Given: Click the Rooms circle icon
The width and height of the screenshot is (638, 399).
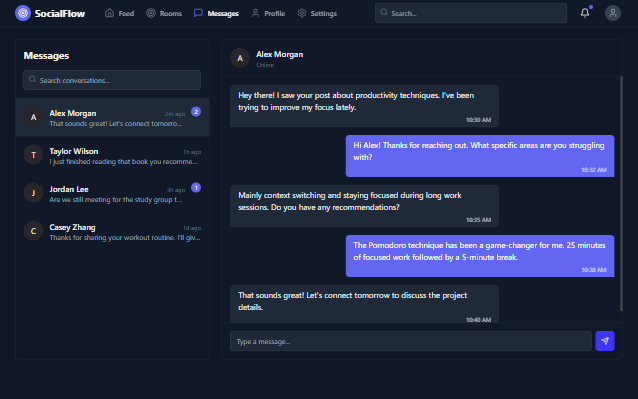Looking at the screenshot, I should tap(151, 13).
